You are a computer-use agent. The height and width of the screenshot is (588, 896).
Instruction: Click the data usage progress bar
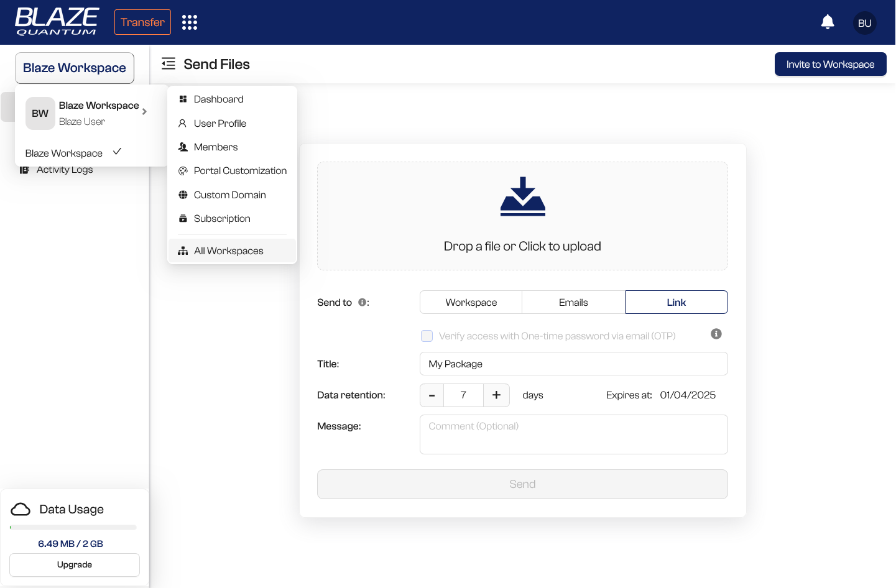73,528
